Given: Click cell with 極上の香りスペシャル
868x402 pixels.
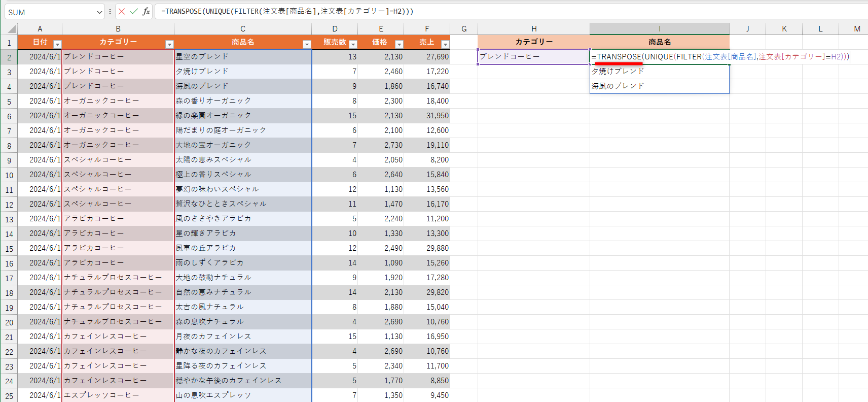Looking at the screenshot, I should pyautogui.click(x=243, y=175).
